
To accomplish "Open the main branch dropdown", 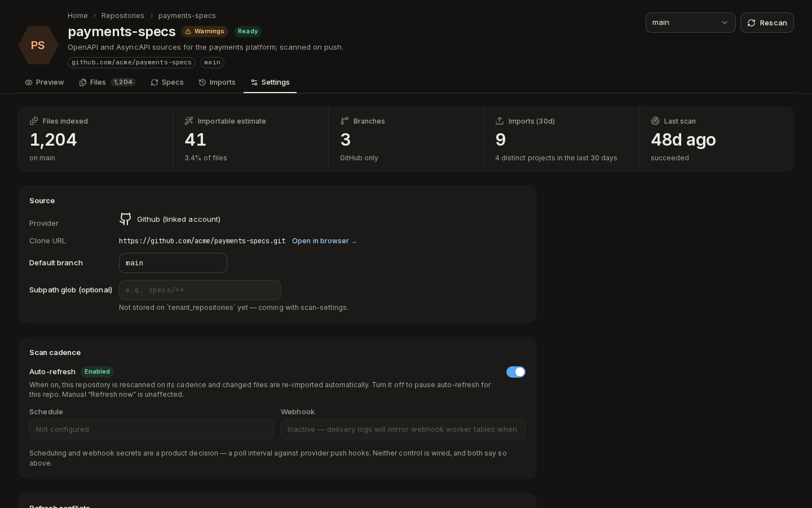I will 691,23.
